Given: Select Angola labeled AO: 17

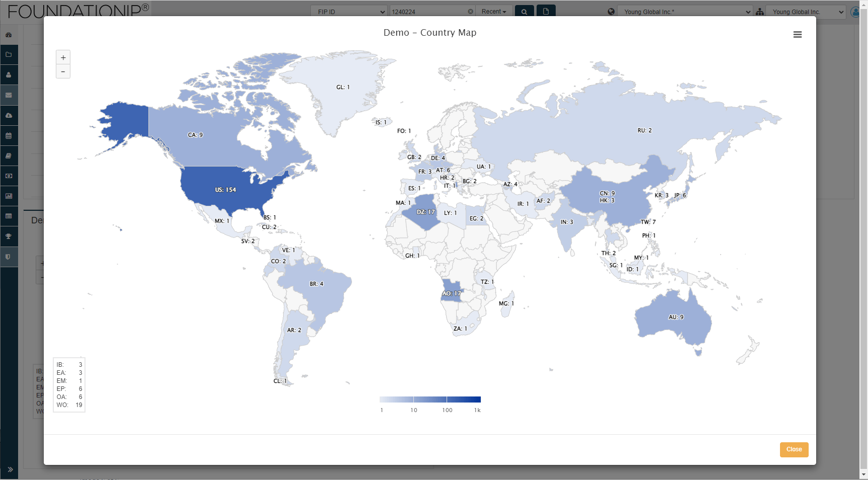Looking at the screenshot, I should (x=452, y=293).
